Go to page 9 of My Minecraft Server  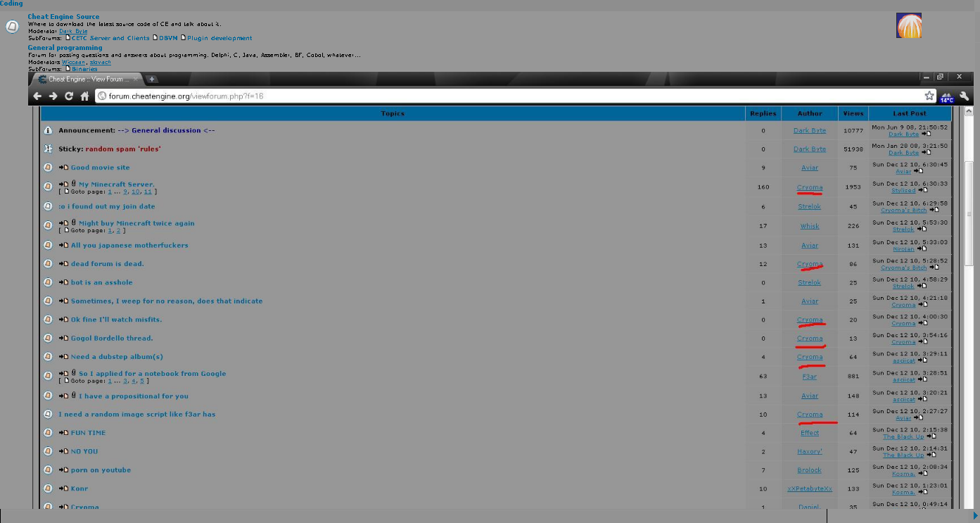125,191
